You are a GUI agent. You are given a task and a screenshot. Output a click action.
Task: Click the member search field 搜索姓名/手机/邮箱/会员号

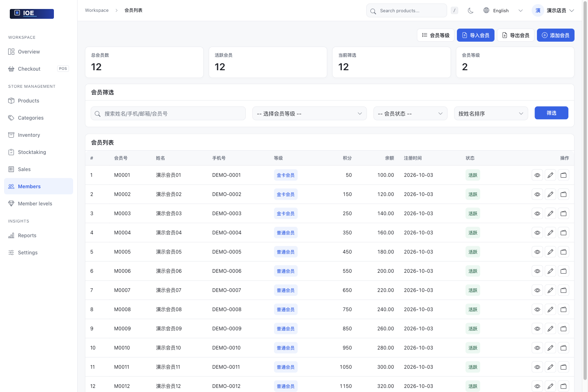(168, 114)
